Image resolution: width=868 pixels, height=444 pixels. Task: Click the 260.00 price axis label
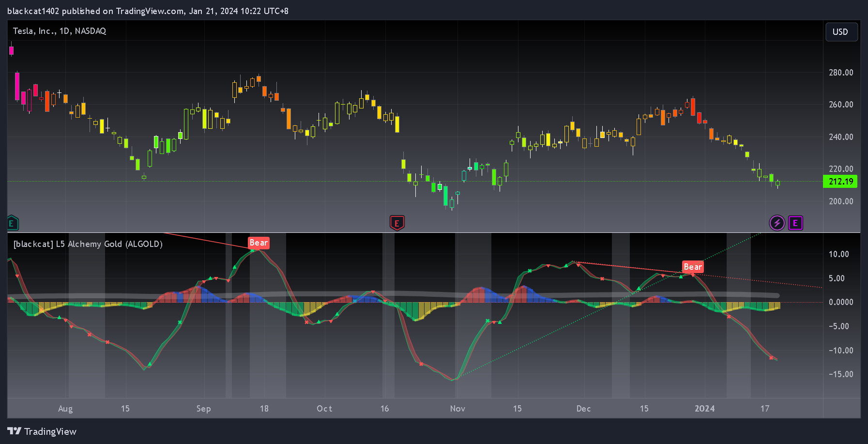click(841, 105)
